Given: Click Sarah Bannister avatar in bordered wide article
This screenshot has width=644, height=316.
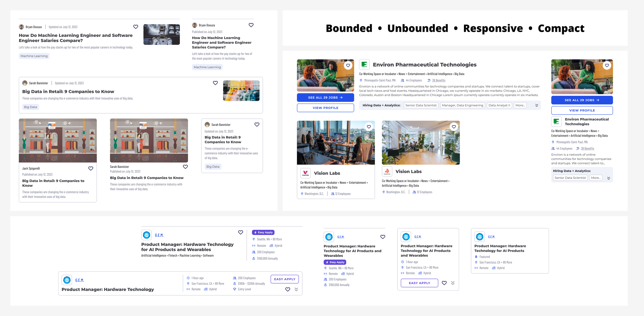Looking at the screenshot, I should coord(25,83).
